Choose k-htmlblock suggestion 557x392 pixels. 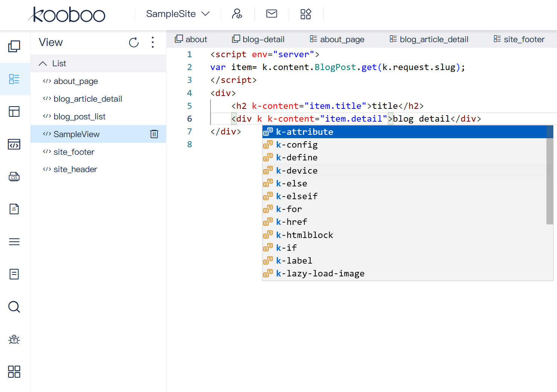click(404, 235)
